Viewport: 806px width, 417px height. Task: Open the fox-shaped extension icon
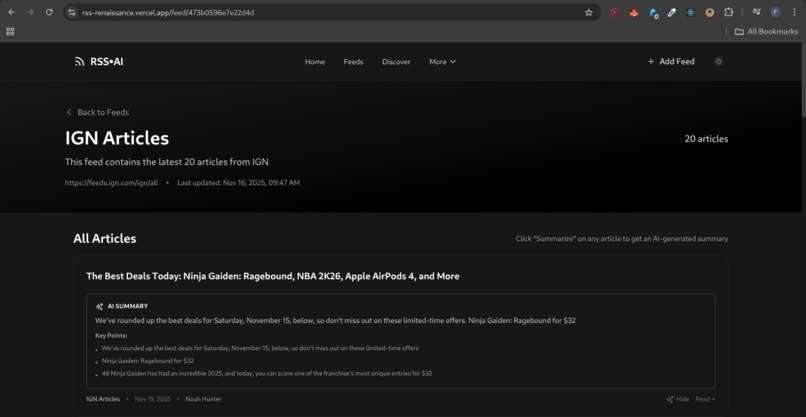click(x=634, y=12)
